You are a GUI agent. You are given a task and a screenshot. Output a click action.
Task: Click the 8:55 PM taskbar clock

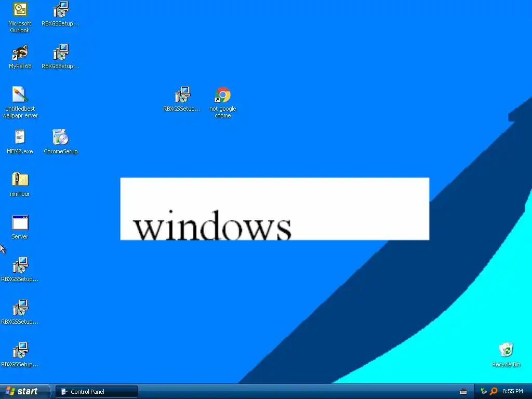[512, 392]
